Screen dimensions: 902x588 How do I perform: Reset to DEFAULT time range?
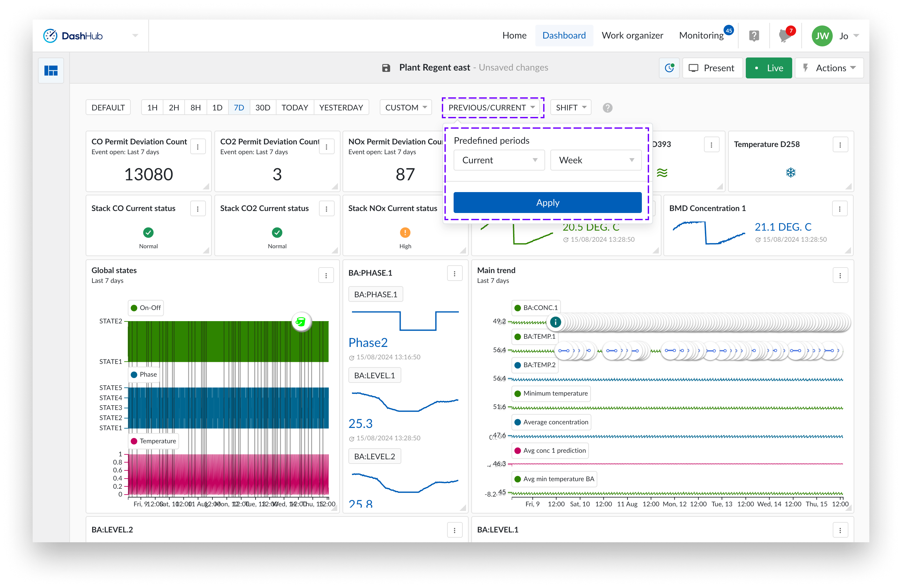(108, 108)
